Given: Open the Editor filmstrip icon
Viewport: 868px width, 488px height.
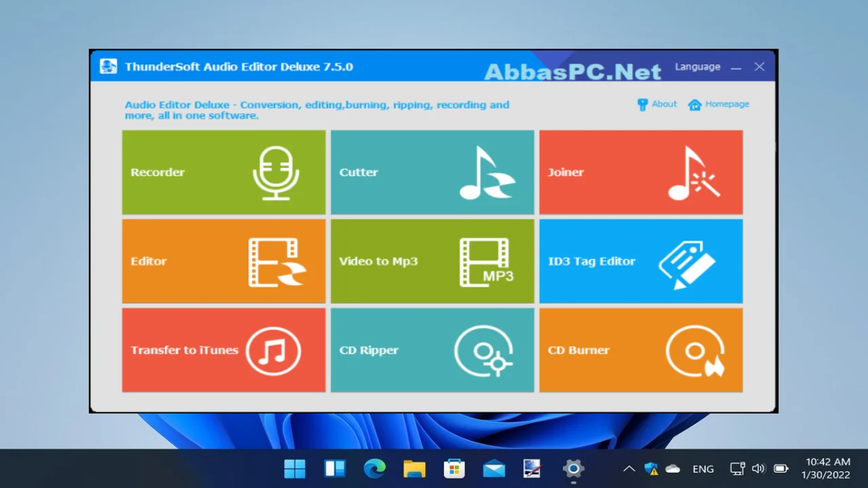Looking at the screenshot, I should [x=277, y=262].
